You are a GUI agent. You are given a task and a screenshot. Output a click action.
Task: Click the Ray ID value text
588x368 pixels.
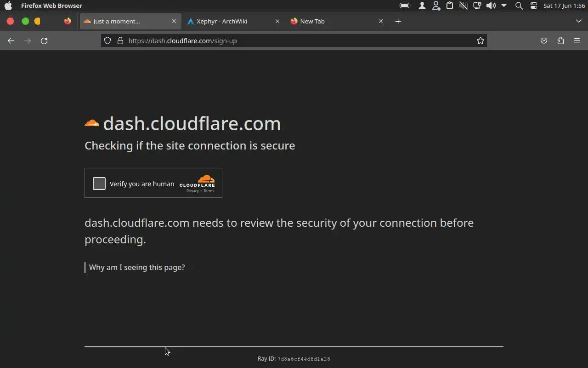pyautogui.click(x=304, y=359)
